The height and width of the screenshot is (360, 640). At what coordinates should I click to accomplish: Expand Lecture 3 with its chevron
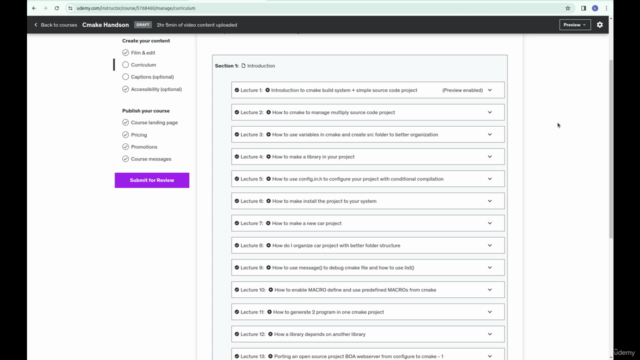coord(490,134)
